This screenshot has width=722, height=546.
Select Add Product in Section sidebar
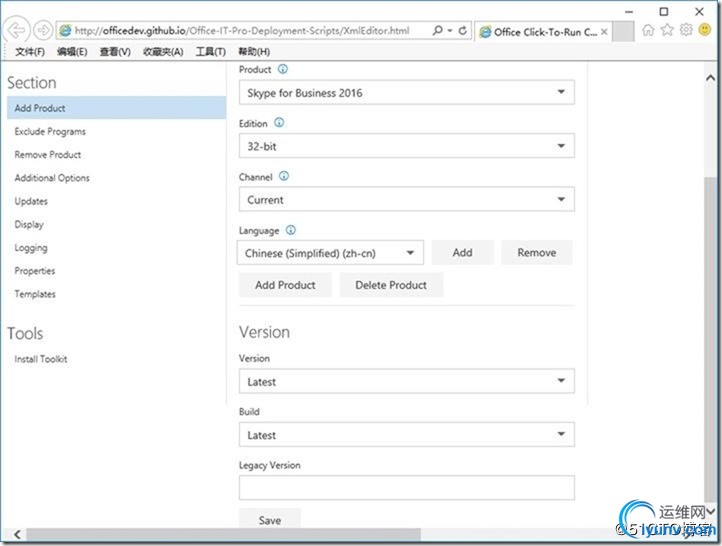click(x=116, y=108)
